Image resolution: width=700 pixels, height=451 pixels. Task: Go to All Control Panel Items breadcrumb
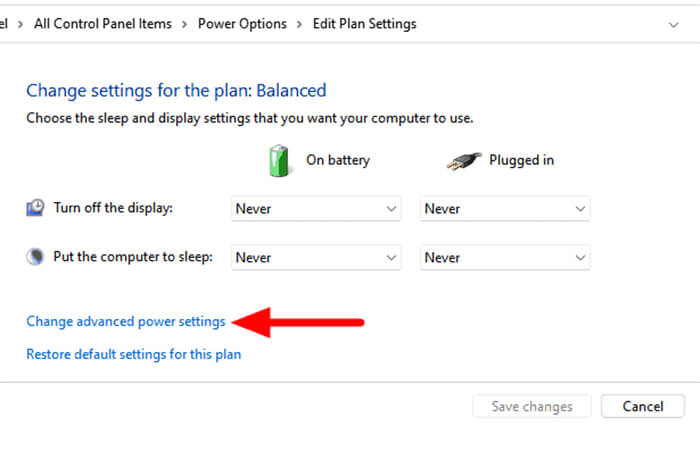click(103, 24)
